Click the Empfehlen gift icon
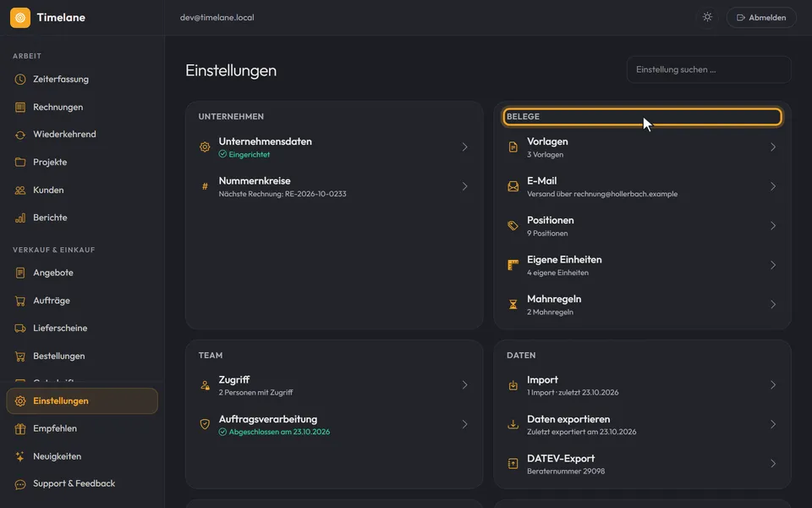The image size is (812, 508). 20,428
